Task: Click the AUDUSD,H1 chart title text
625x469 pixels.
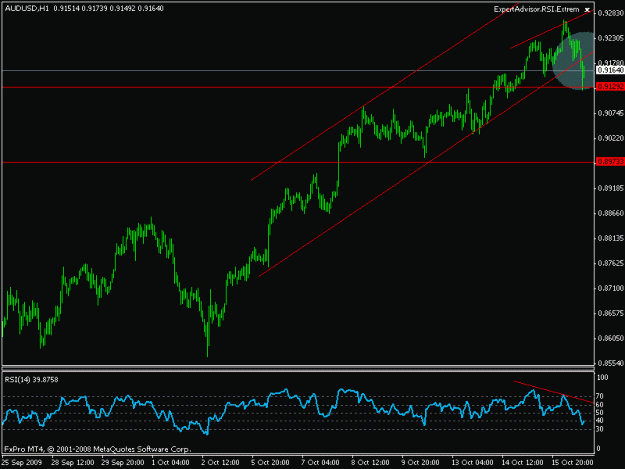Action: point(27,8)
